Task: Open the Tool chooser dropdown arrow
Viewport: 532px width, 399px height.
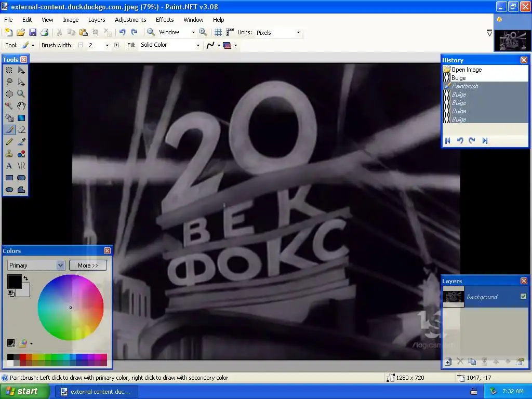Action: 33,45
